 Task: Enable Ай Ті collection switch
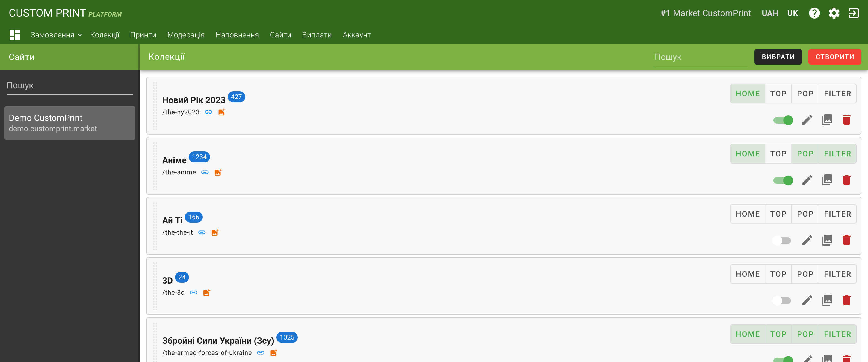(x=782, y=241)
